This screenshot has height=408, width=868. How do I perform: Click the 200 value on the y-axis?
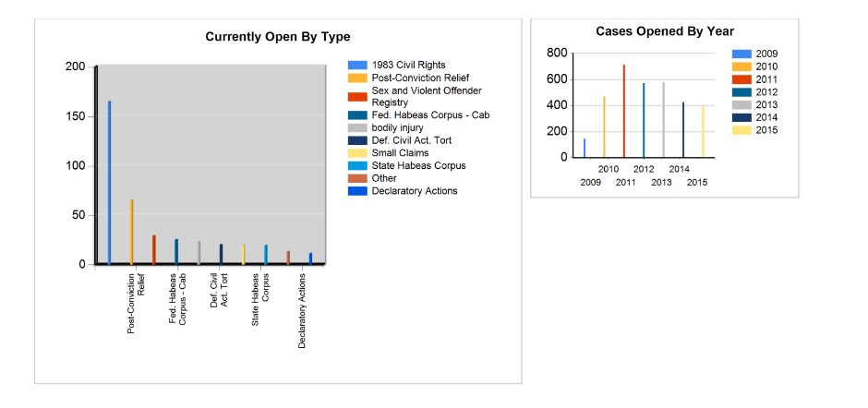click(76, 67)
